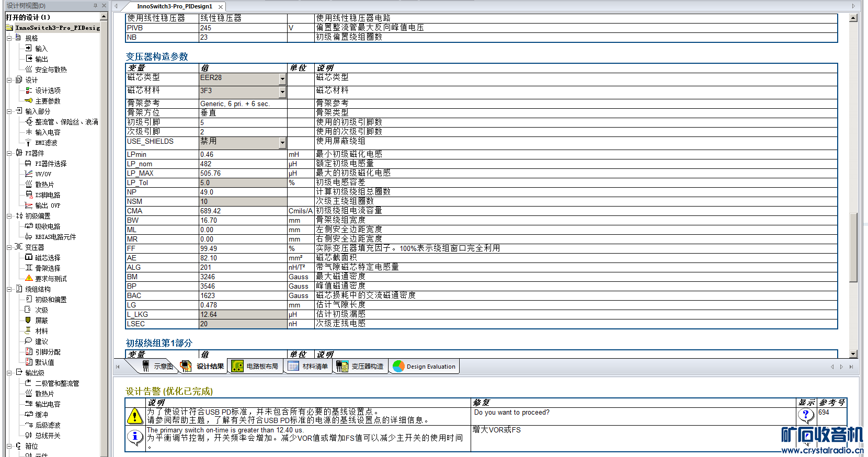Click the 要求与测试 warning triangle icon
This screenshot has height=457, width=868.
tap(29, 278)
